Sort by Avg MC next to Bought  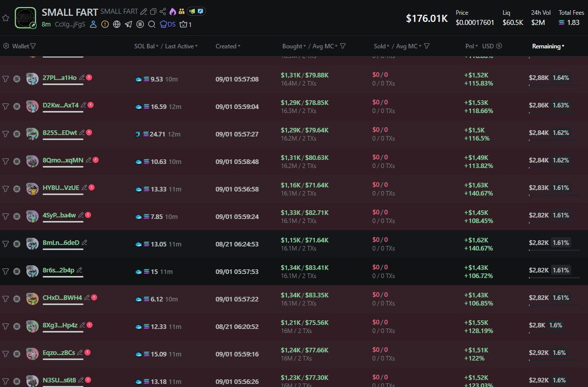point(325,46)
